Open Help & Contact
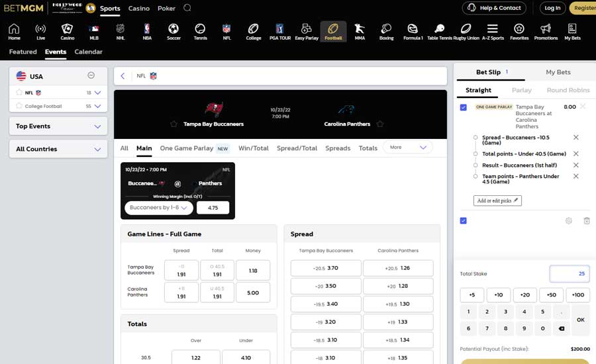Image resolution: width=596 pixels, height=364 pixels. [x=494, y=8]
